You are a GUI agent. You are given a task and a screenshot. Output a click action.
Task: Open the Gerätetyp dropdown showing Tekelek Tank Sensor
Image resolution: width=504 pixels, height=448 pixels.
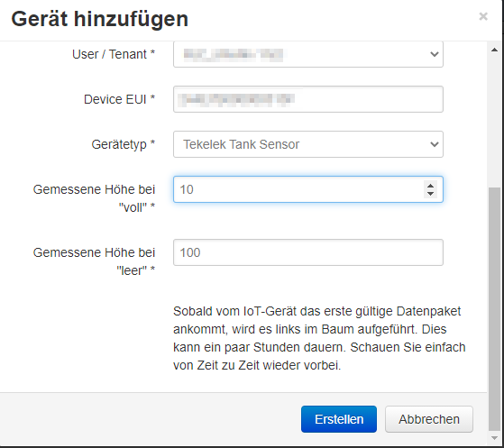[308, 144]
